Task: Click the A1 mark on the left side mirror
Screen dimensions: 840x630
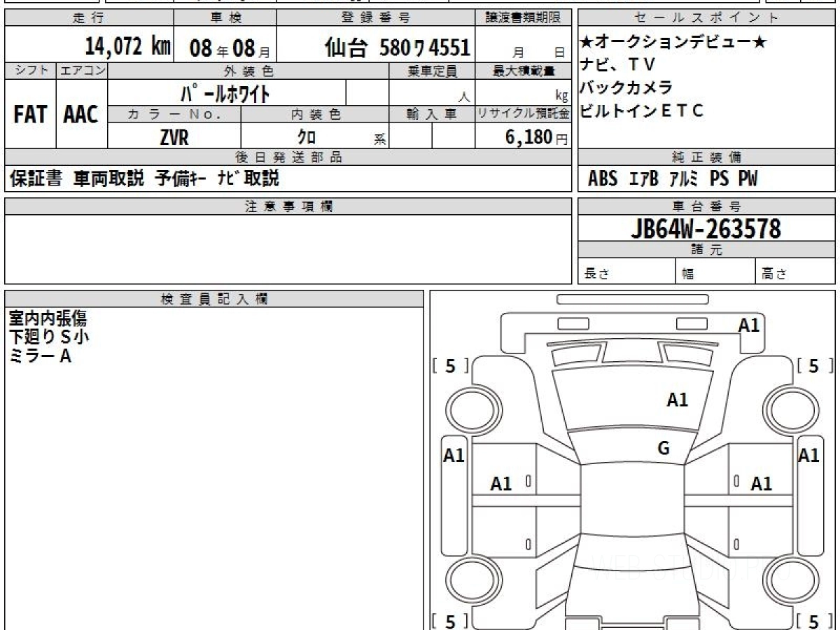Action: pyautogui.click(x=454, y=456)
